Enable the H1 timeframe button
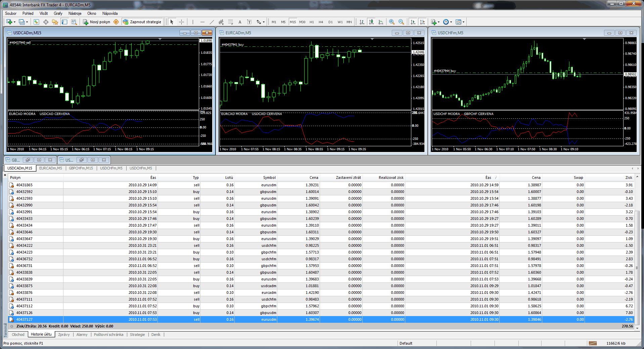Image resolution: width=644 pixels, height=349 pixels. [312, 22]
